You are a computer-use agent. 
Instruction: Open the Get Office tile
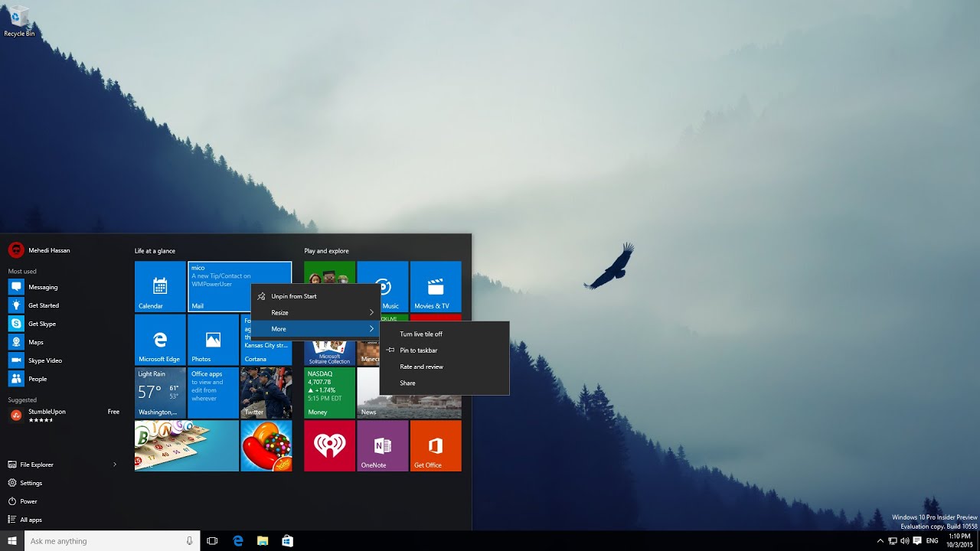(x=436, y=445)
